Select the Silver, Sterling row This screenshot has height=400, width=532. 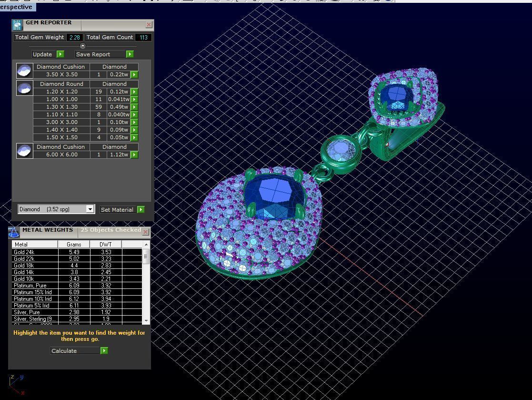coord(77,319)
